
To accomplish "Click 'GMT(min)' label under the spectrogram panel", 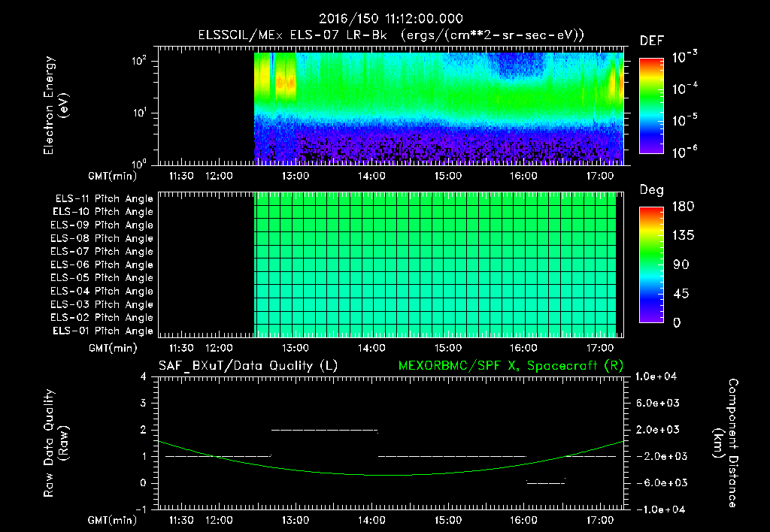I will pyautogui.click(x=113, y=176).
